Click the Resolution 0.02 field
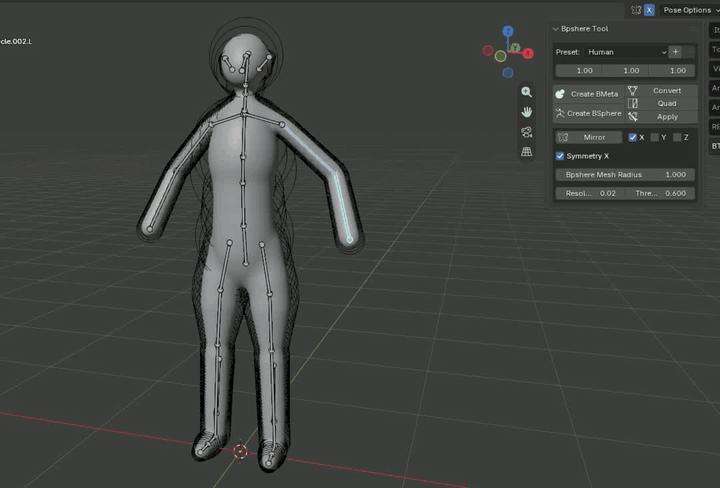 [590, 193]
